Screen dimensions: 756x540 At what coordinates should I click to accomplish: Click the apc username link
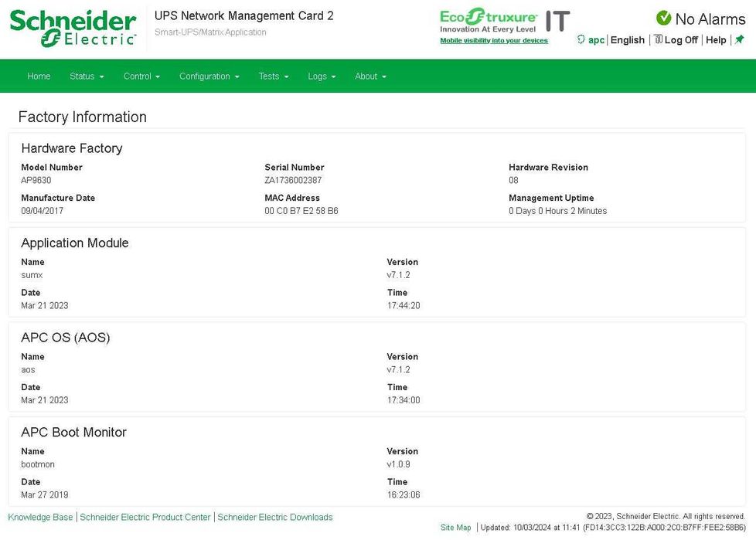point(597,40)
